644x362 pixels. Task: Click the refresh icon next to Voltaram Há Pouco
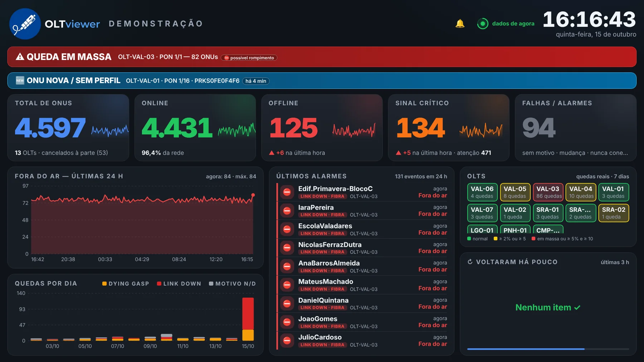pos(470,262)
